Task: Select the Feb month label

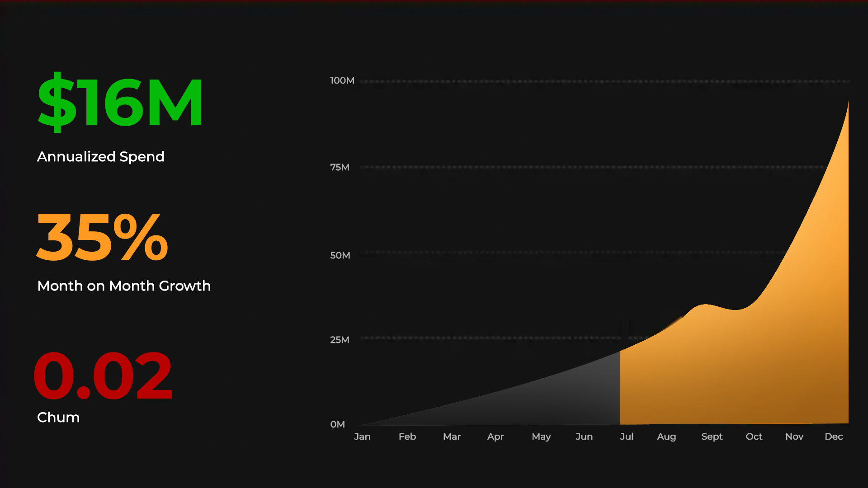Action: tap(407, 437)
